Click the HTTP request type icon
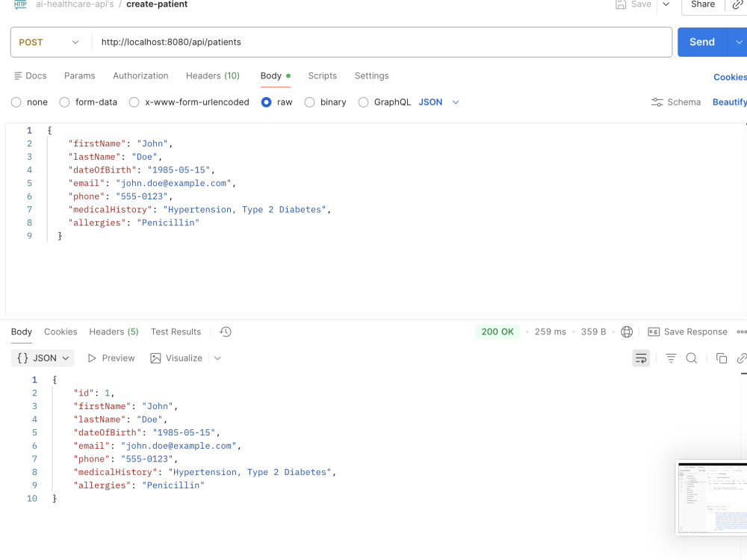The height and width of the screenshot is (560, 747). click(x=20, y=4)
